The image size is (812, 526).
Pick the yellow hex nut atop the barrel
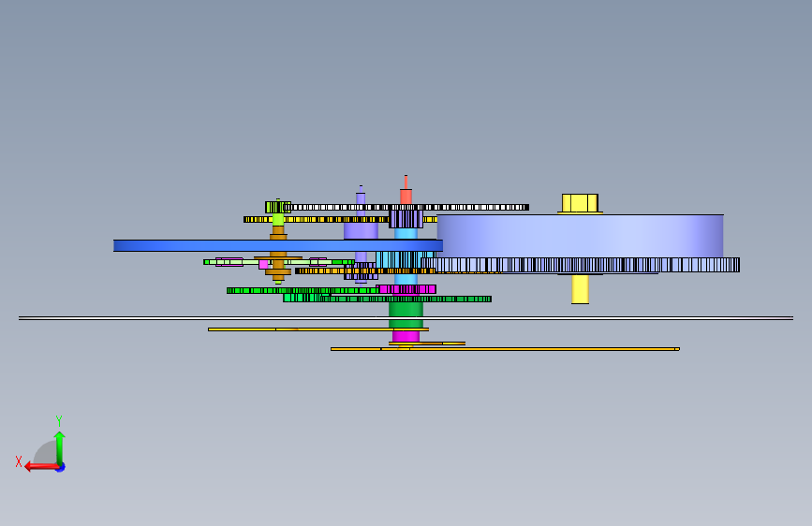point(580,203)
